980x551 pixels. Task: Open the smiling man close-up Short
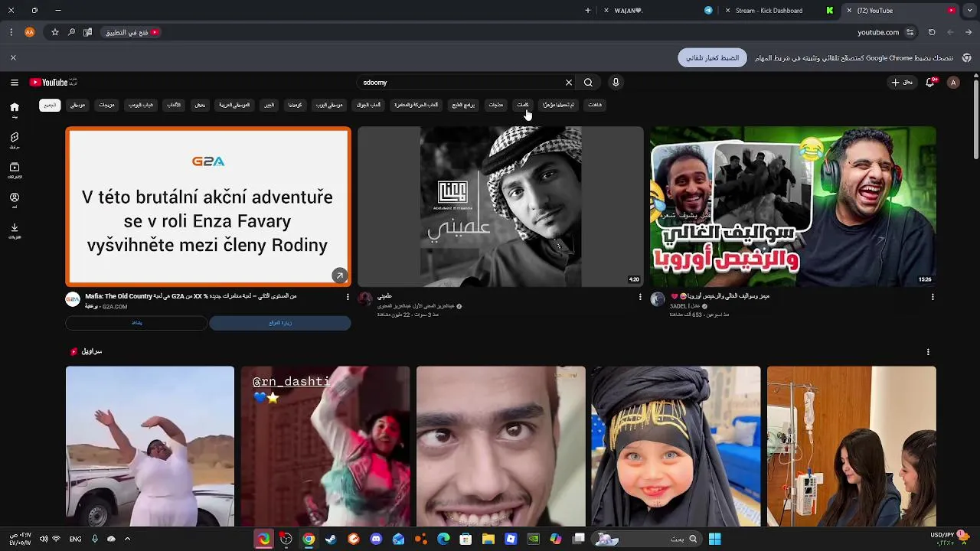[501, 446]
